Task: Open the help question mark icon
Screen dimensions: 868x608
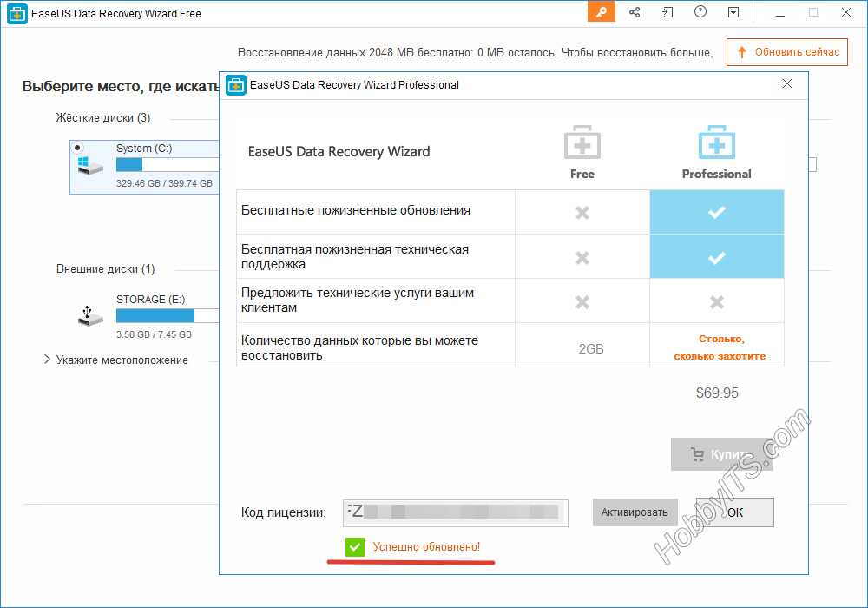Action: [700, 12]
